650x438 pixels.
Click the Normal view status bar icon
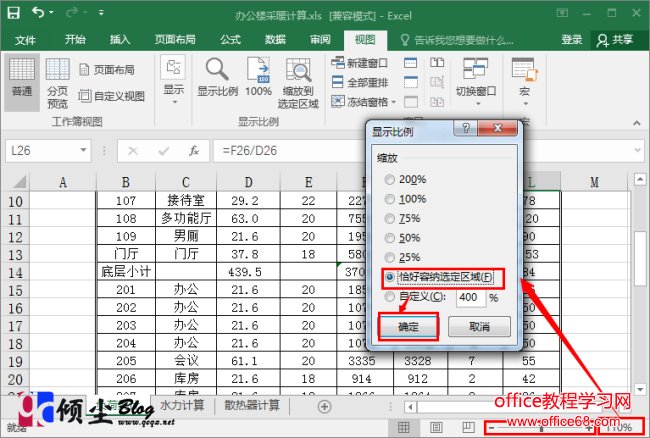coord(404,427)
